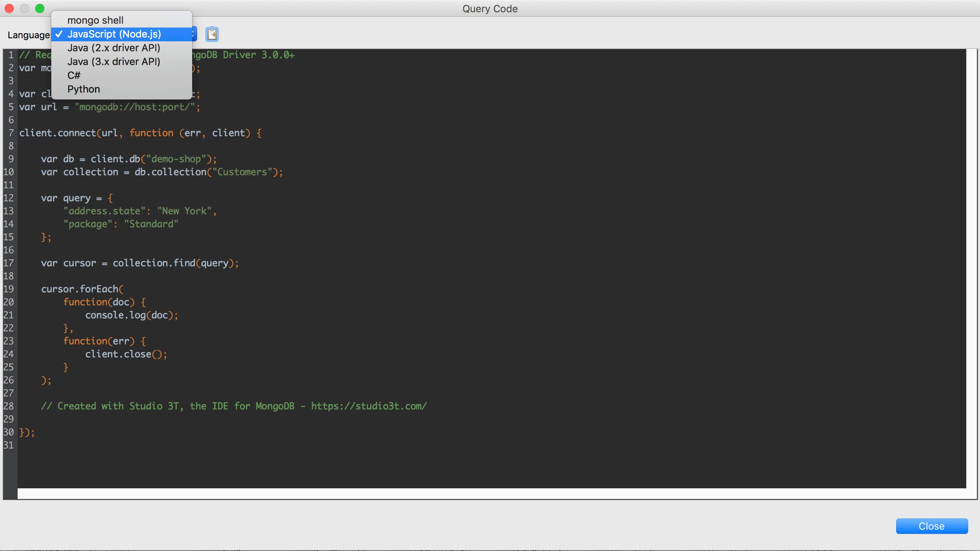Select C# from the language dropdown
This screenshot has width=980, height=551.
tap(74, 75)
